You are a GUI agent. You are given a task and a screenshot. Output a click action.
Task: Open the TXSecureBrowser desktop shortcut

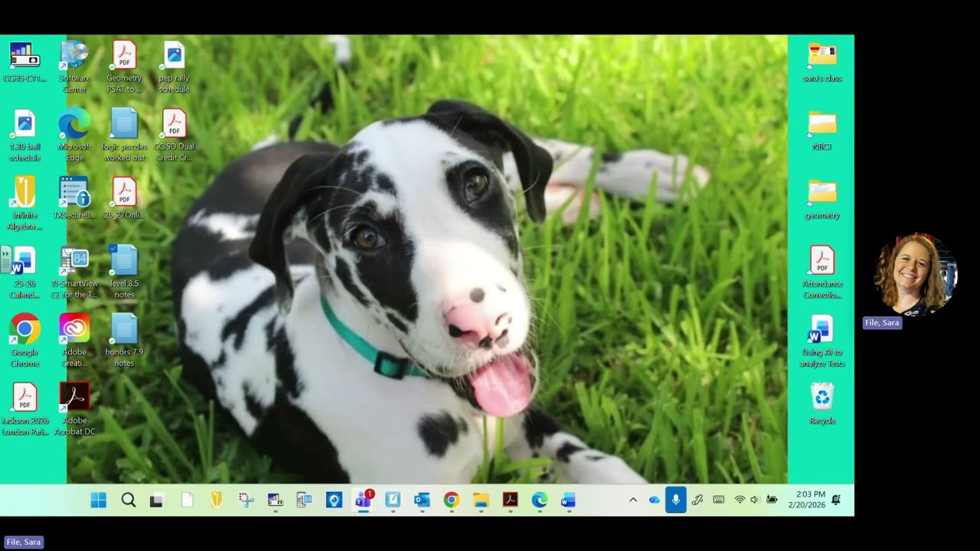click(x=74, y=199)
